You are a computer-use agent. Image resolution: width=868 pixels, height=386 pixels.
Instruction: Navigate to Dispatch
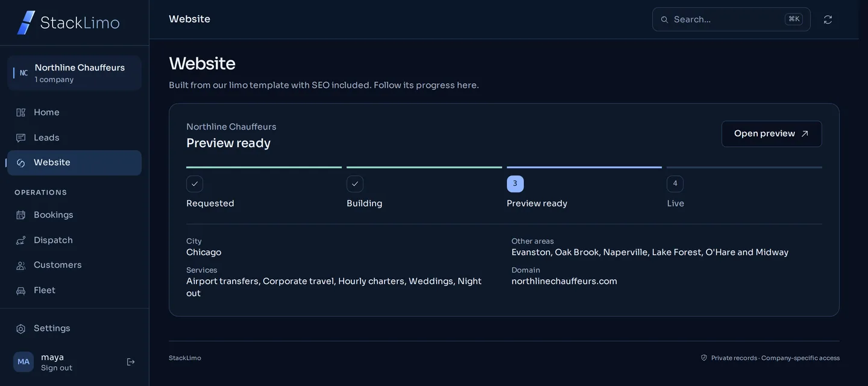pos(74,241)
